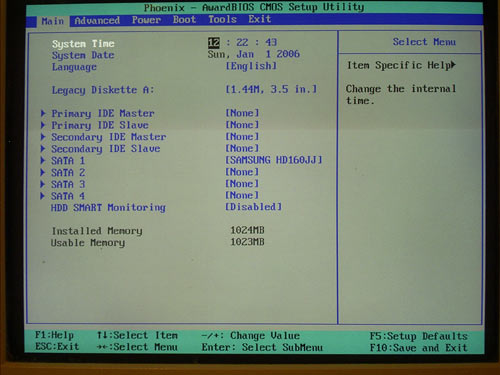Click the [None] value for SATA 2

point(242,172)
